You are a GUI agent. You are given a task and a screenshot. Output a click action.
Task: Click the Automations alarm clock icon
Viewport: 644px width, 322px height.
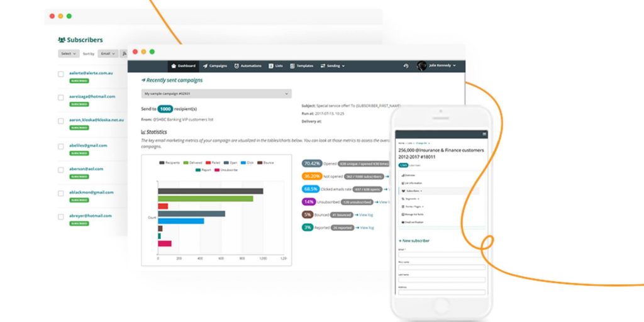pos(236,66)
